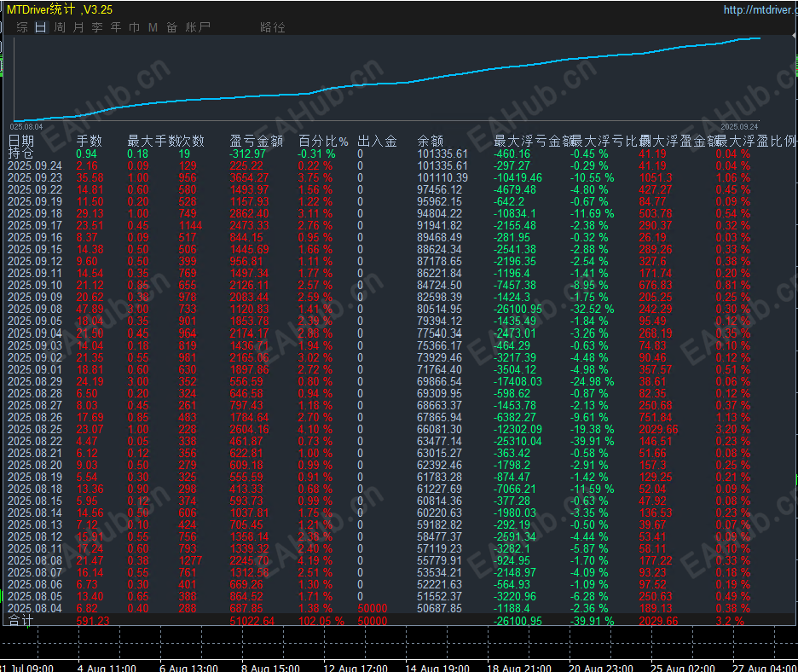Viewport: 798px width, 672px height.
Task: Open the 币 currency tab
Action: pyautogui.click(x=135, y=27)
